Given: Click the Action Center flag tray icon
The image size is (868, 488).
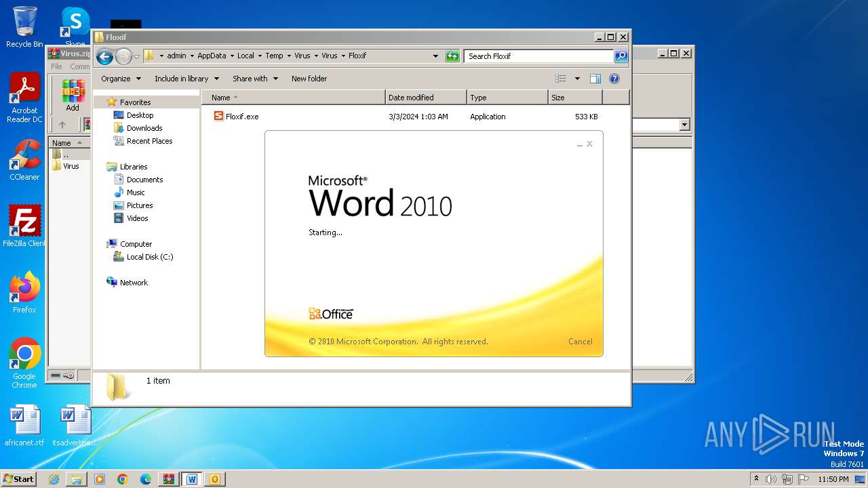Looking at the screenshot, I should [804, 479].
